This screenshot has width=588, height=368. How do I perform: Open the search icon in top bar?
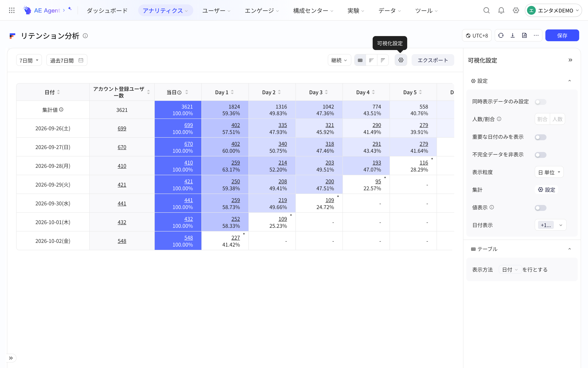click(x=486, y=10)
